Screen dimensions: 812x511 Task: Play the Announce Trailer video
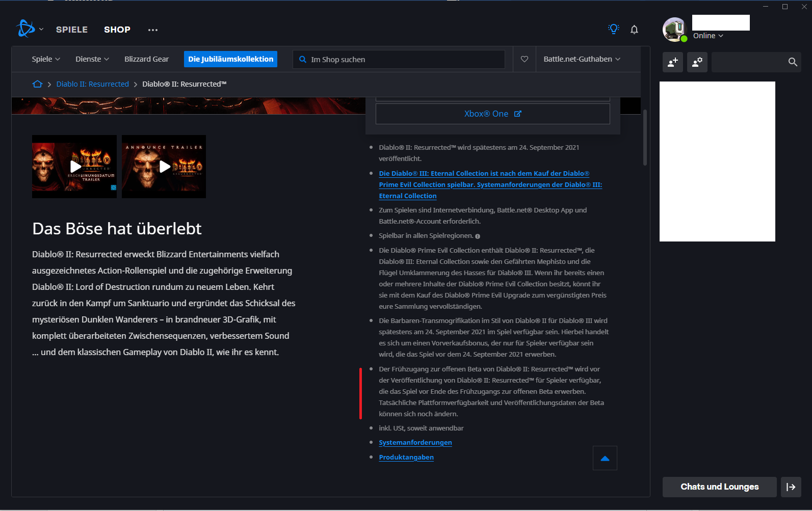pos(164,167)
